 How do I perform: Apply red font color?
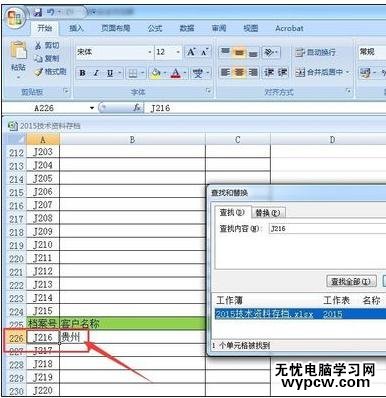click(x=176, y=73)
